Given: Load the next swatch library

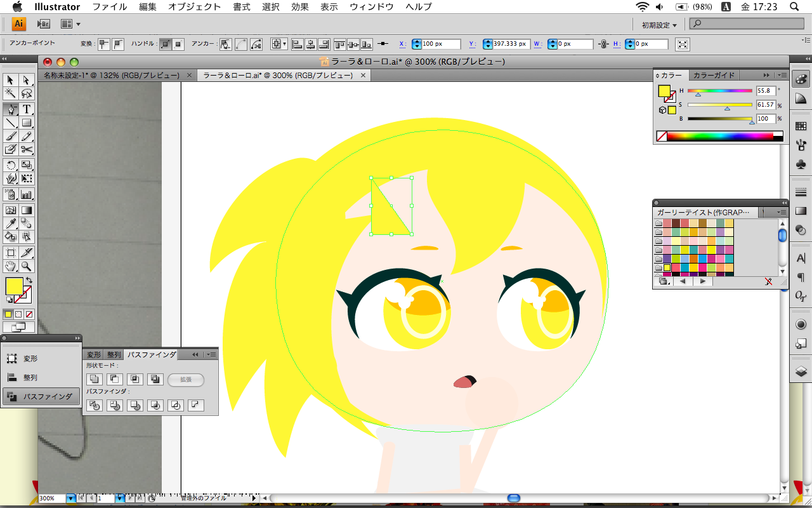Looking at the screenshot, I should pyautogui.click(x=703, y=281).
